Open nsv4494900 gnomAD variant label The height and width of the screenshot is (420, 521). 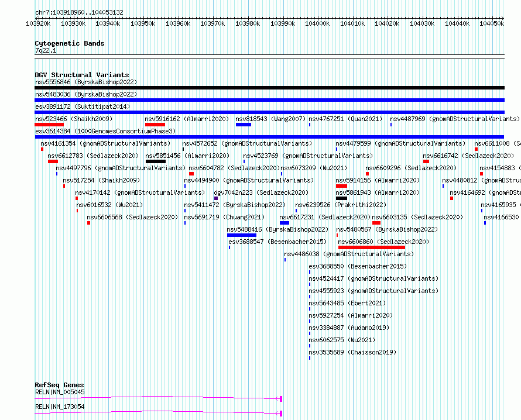point(249,180)
